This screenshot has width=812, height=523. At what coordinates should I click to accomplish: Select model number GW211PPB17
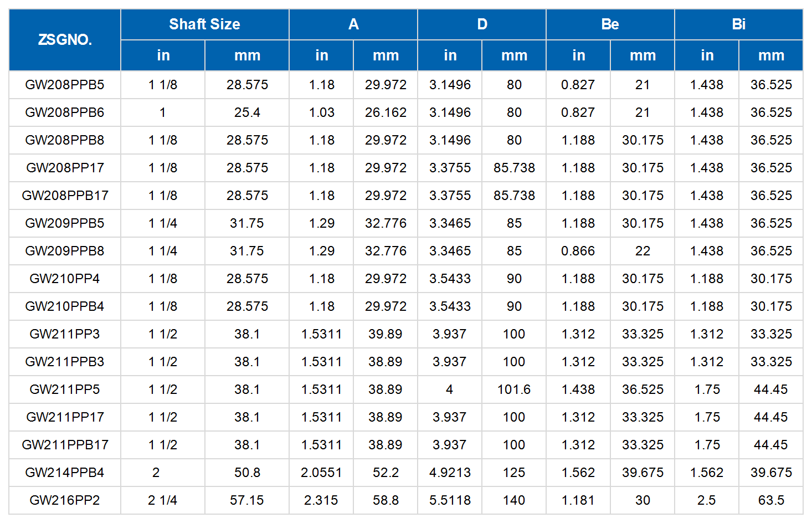(65, 445)
